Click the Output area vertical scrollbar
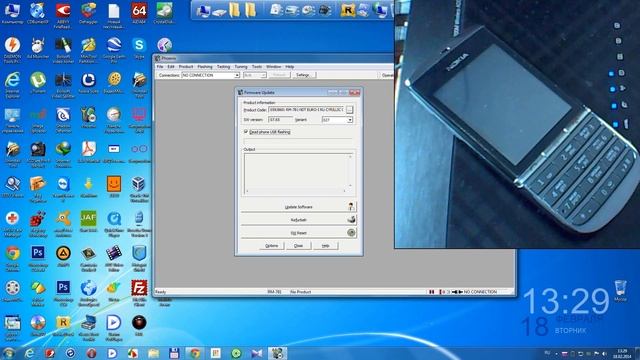Image resolution: width=640 pixels, height=360 pixels. (x=350, y=171)
